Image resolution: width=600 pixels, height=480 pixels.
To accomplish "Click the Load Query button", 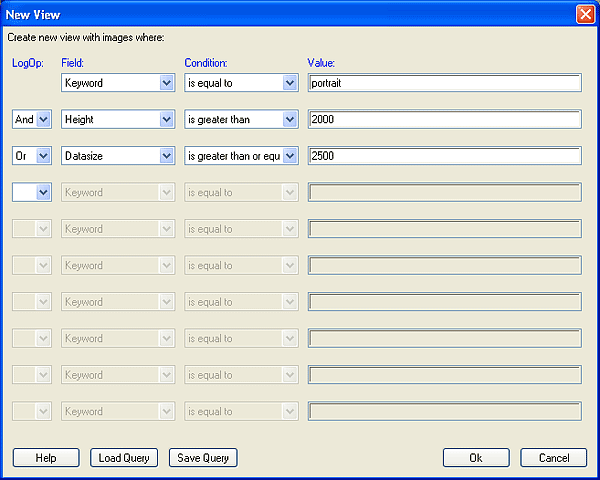I will click(124, 458).
